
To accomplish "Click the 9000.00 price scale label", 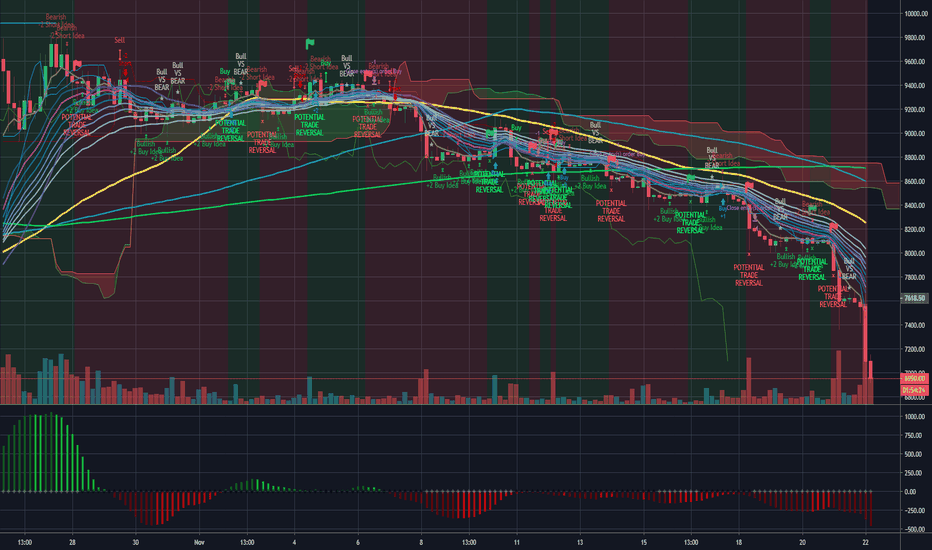I will pyautogui.click(x=915, y=134).
